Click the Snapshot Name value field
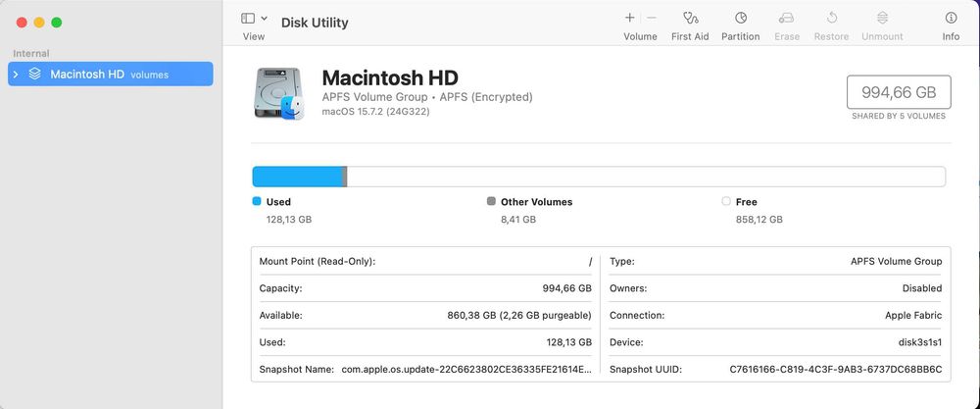This screenshot has height=409, width=980. (x=466, y=370)
